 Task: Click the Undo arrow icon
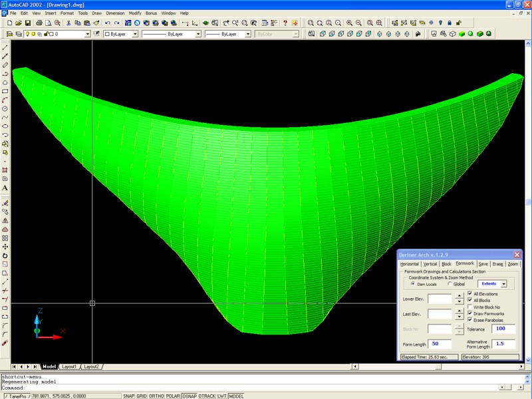click(x=108, y=23)
